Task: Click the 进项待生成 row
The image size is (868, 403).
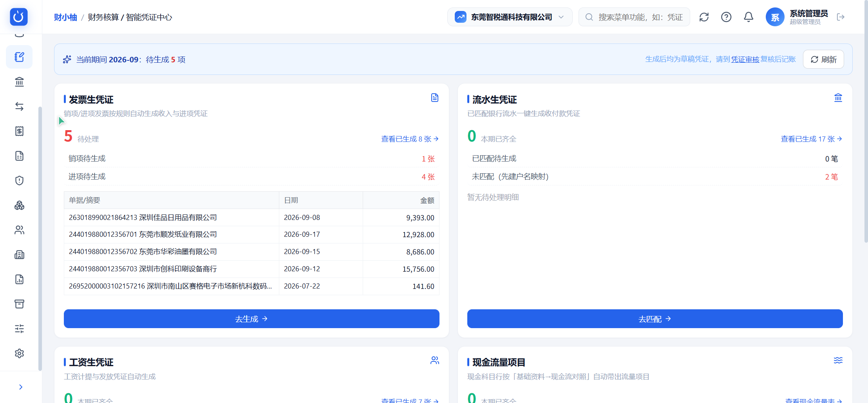Action: 251,177
